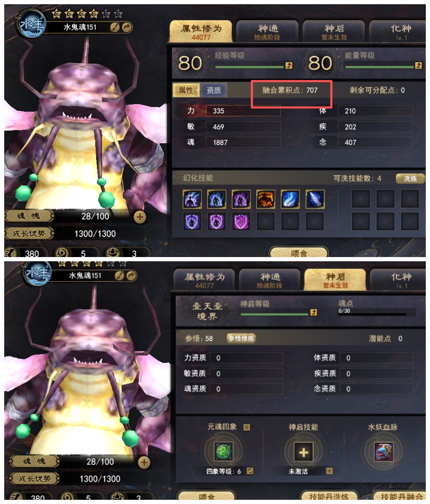Expand the 能量等级 upgrade arrow
This screenshot has width=430, height=504.
tap(418, 66)
